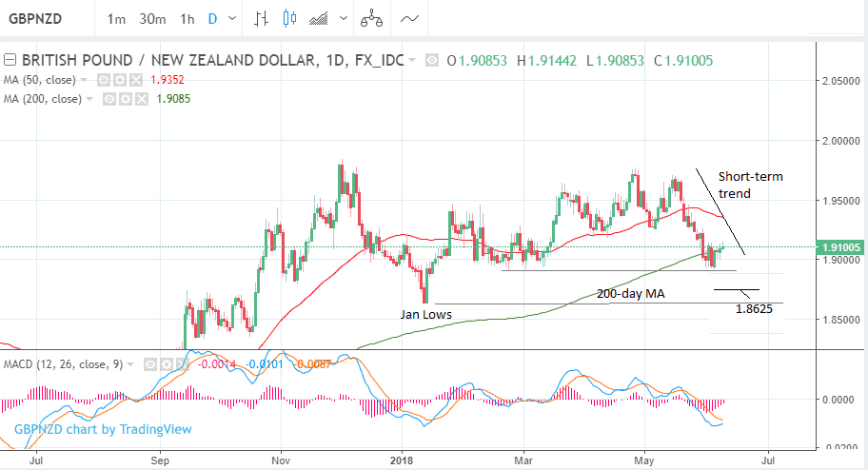Switch to the 1m timeframe
The width and height of the screenshot is (868, 470).
pos(116,19)
